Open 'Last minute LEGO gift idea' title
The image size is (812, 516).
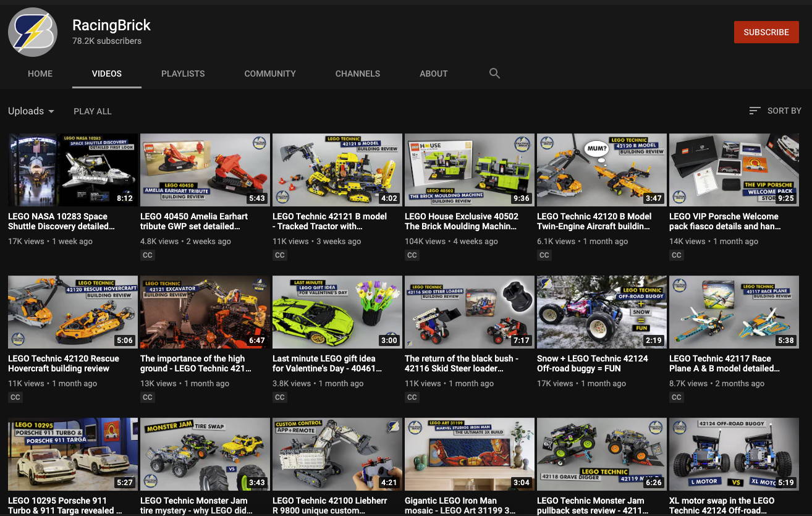(328, 363)
